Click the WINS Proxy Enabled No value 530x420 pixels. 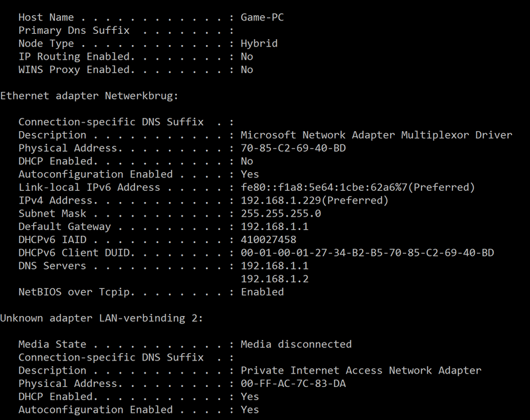246,70
